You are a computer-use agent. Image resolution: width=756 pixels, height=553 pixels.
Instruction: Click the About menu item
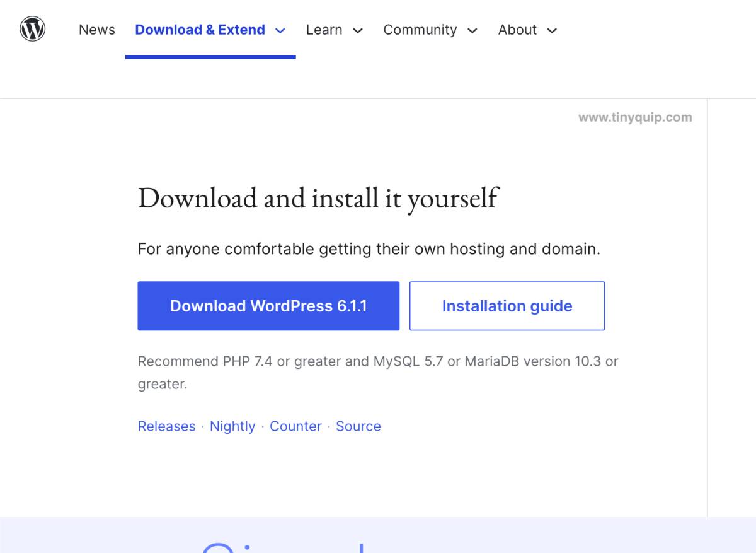coord(517,30)
